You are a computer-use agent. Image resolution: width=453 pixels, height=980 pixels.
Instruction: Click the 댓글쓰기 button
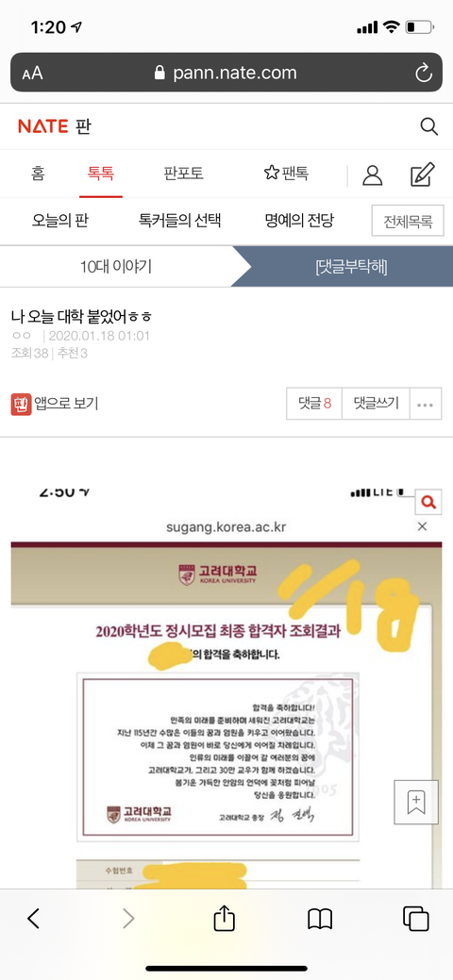tap(376, 404)
